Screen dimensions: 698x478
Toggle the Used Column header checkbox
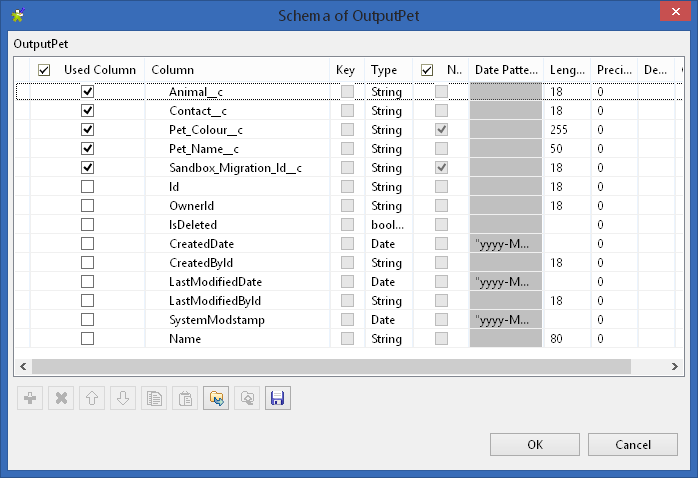(44, 70)
